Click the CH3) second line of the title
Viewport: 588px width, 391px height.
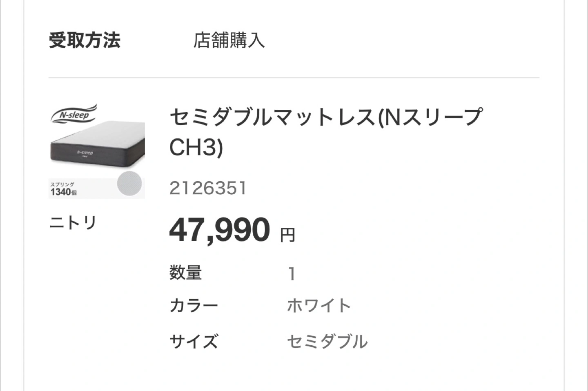tap(196, 147)
